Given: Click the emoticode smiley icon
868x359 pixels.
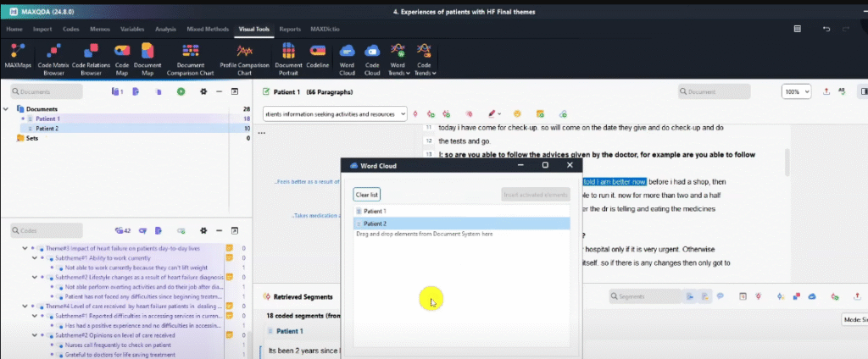Looking at the screenshot, I should click(x=517, y=114).
